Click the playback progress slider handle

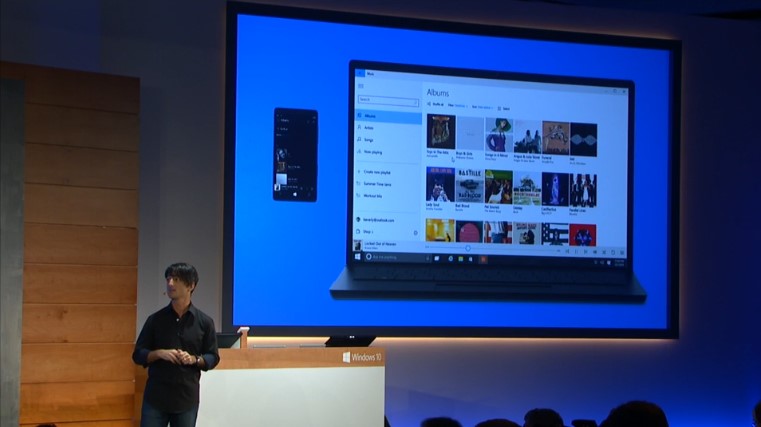tap(467, 247)
